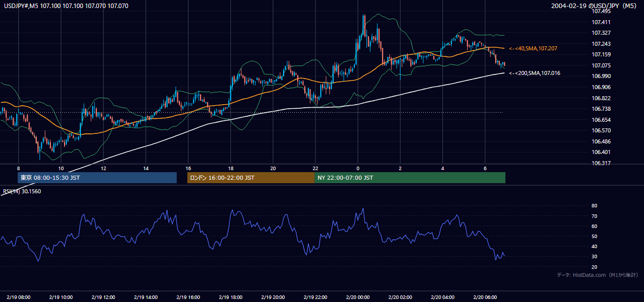Click hour label 18 on the price chart axis
644x302 pixels.
pos(230,168)
